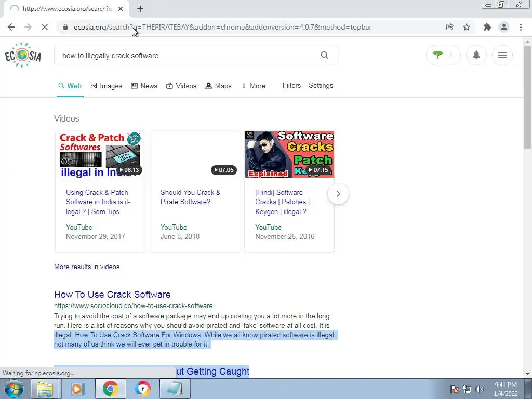
Task: Open Chrome three-dot menu
Action: click(x=521, y=27)
